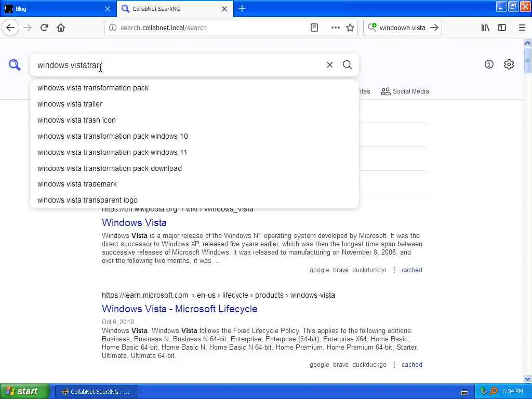Toggle reader view in address bar
The image size is (532, 399).
point(314,28)
